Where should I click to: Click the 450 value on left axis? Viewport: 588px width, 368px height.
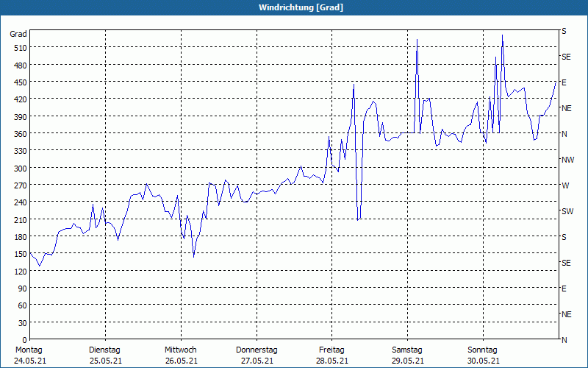pos(18,82)
